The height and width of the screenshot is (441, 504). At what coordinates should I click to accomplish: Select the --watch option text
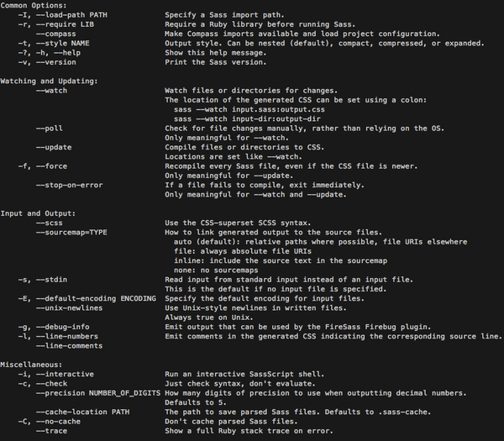[51, 91]
